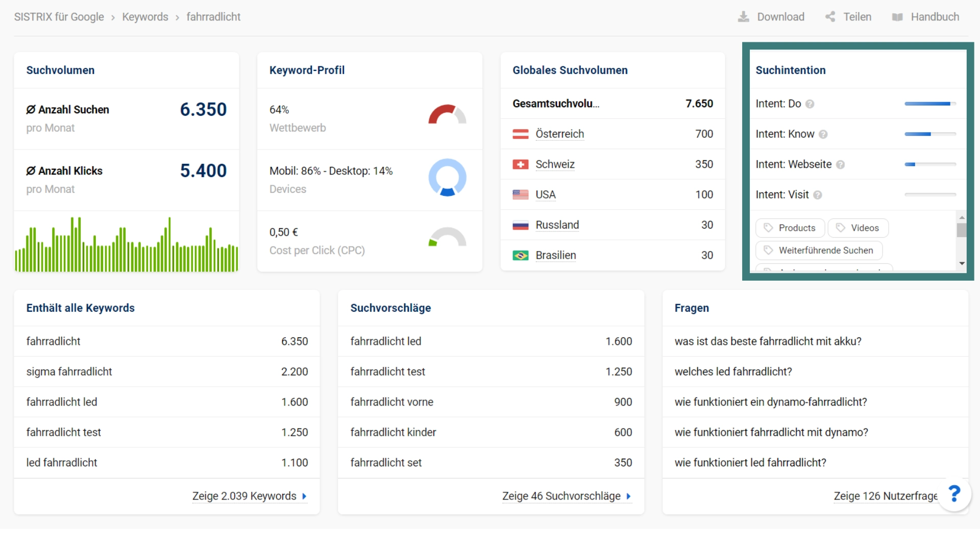Viewport: 980px width, 551px height.
Task: Click fahrradlicht keyword in Enthält alle Keywords
Action: click(53, 340)
